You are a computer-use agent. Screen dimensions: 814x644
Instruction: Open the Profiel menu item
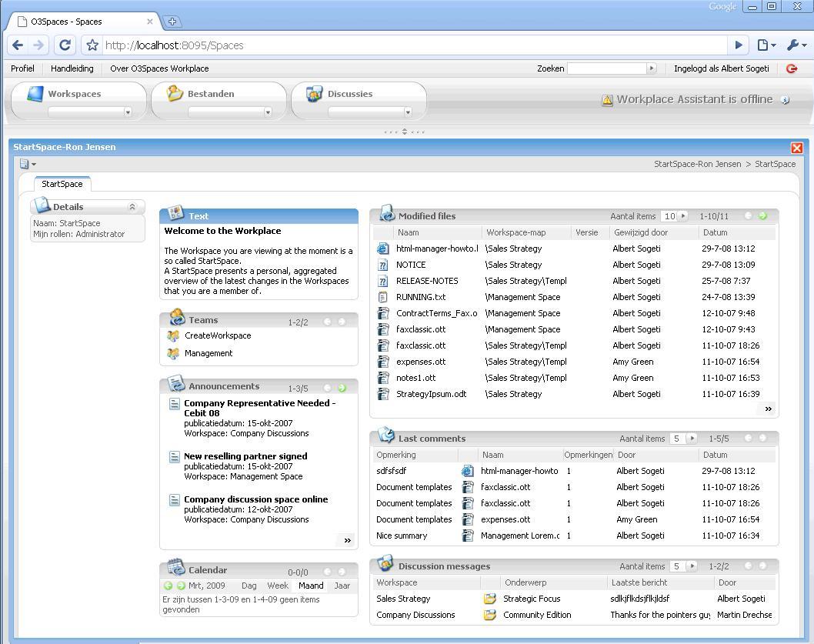(23, 68)
